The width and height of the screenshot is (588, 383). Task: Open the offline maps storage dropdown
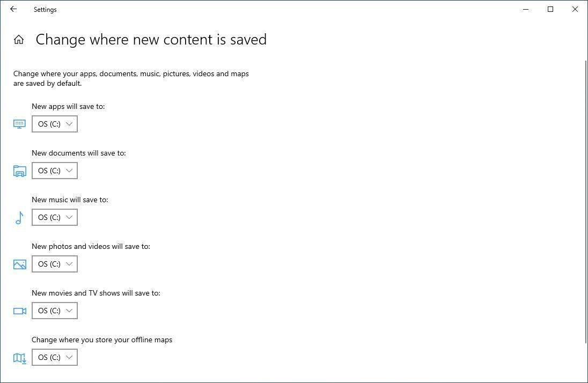(54, 357)
